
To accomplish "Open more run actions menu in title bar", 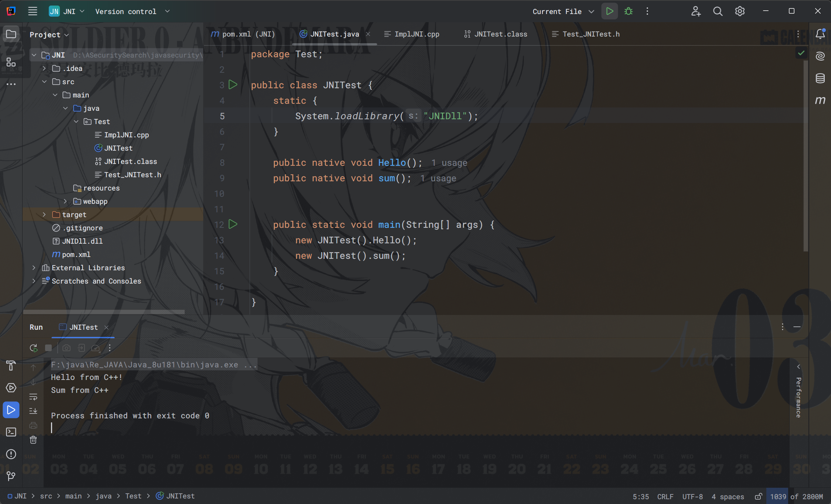I will (x=647, y=11).
